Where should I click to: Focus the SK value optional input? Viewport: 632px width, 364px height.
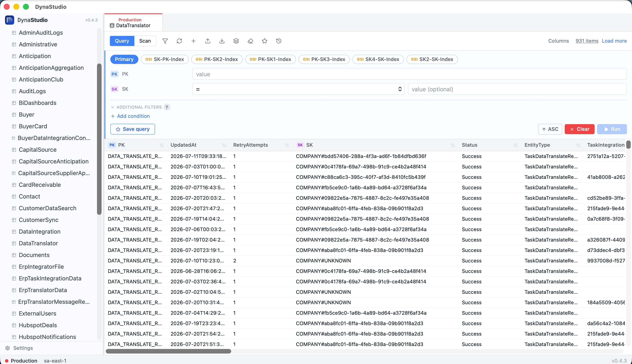click(517, 89)
